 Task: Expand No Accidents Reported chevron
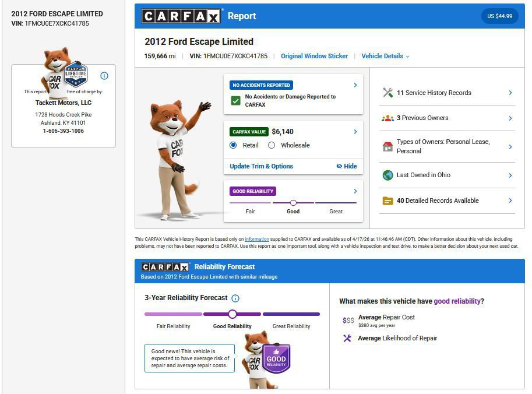coord(355,85)
